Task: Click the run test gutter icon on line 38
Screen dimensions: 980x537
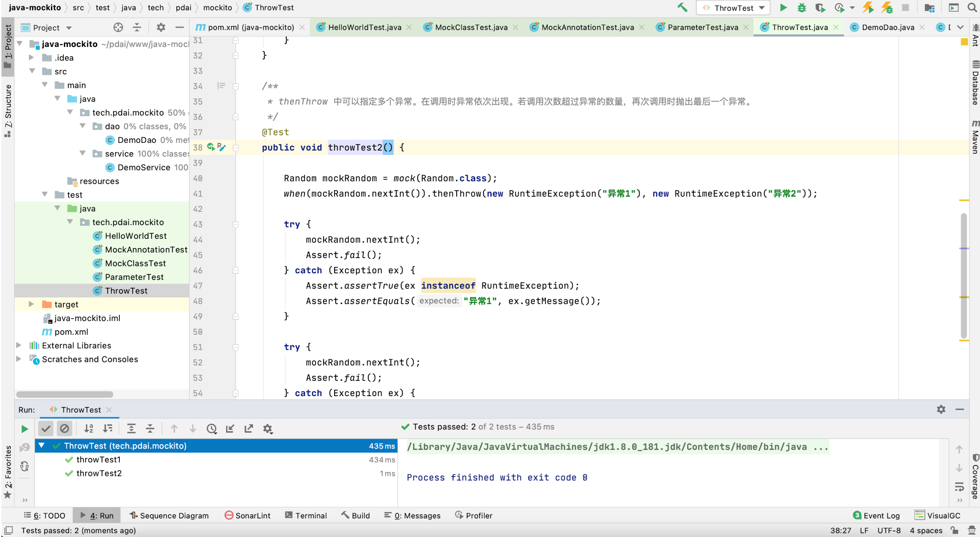Action: (x=211, y=147)
